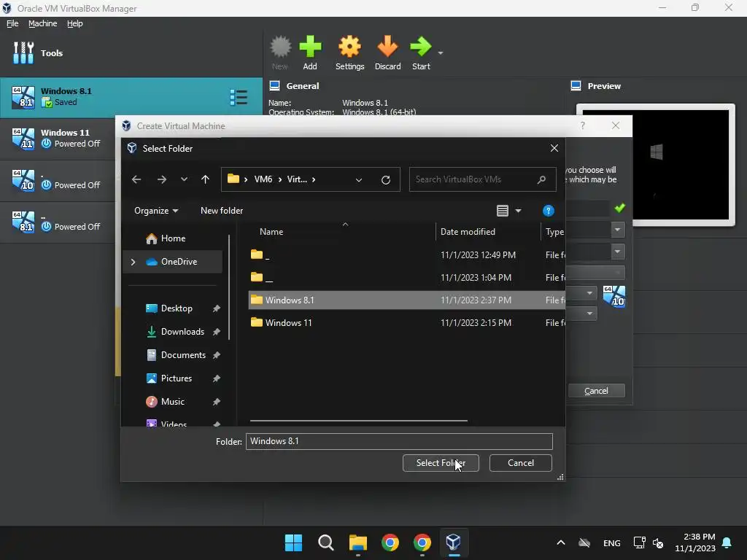Change the view layout icon
Viewport: 747px width, 560px height.
[x=503, y=211]
